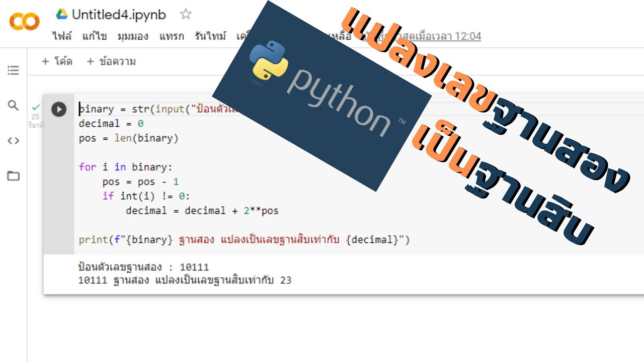Open the table of contents sidebar icon

tap(13, 70)
